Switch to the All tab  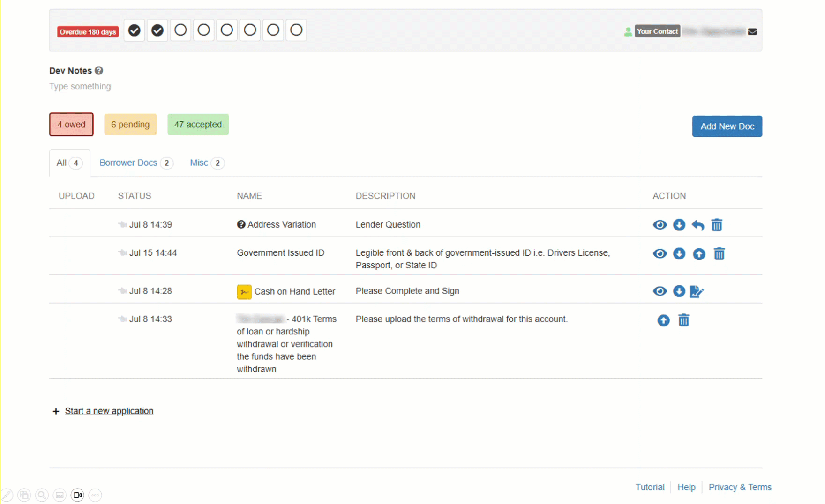pyautogui.click(x=69, y=163)
